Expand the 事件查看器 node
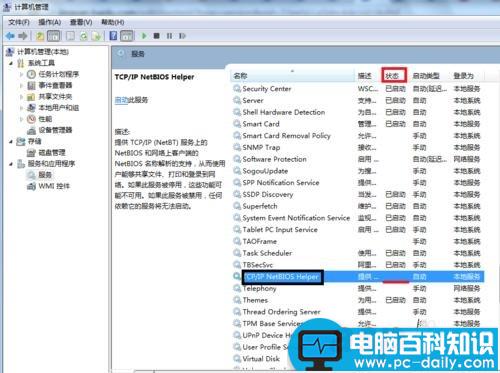The height and width of the screenshot is (373, 500). 22,86
